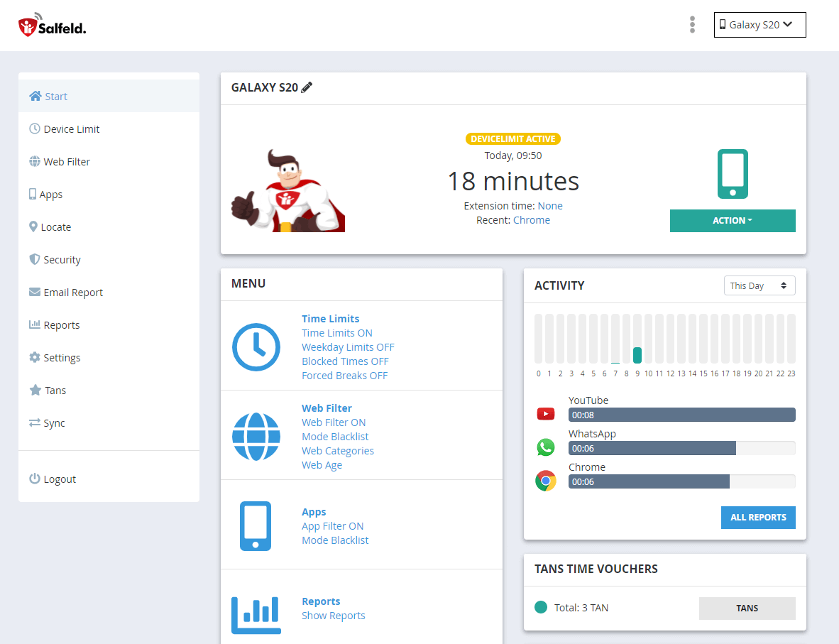Click the YouTube icon in Activity list

(546, 414)
